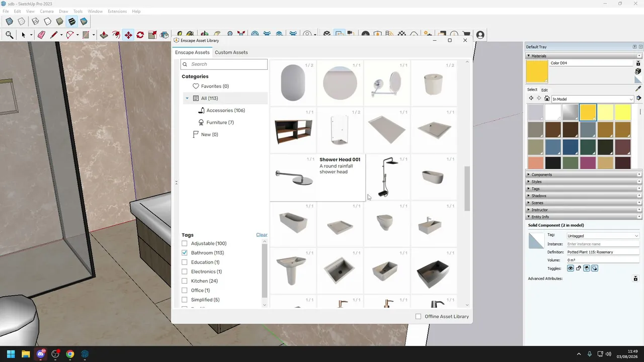Collapse the All (113) category tree
The image size is (644, 362).
pos(187,98)
